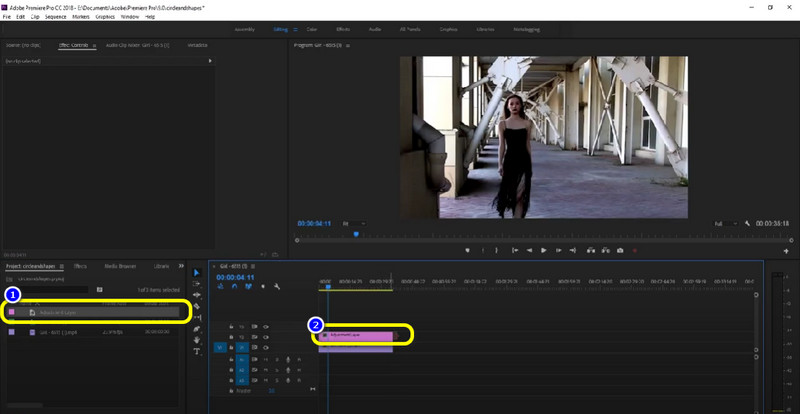
Task: Click the Export Frame camera icon
Action: coord(621,250)
